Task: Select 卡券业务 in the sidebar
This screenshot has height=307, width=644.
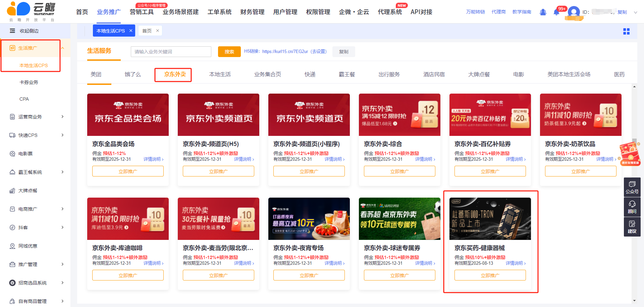Action: [x=29, y=82]
